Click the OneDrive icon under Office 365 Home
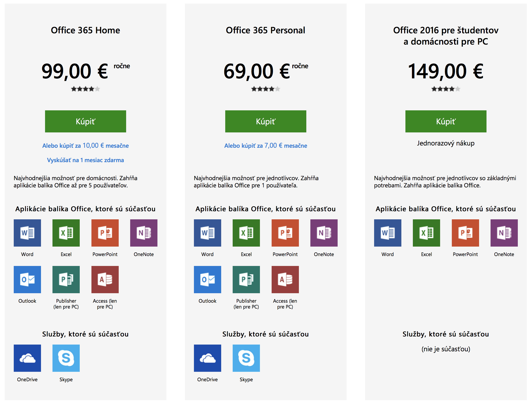 [27, 358]
